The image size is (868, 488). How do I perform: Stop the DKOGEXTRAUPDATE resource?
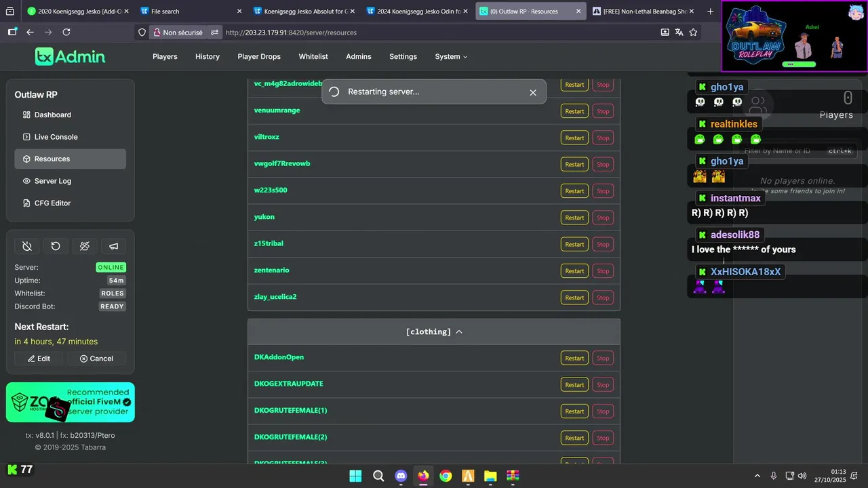603,384
